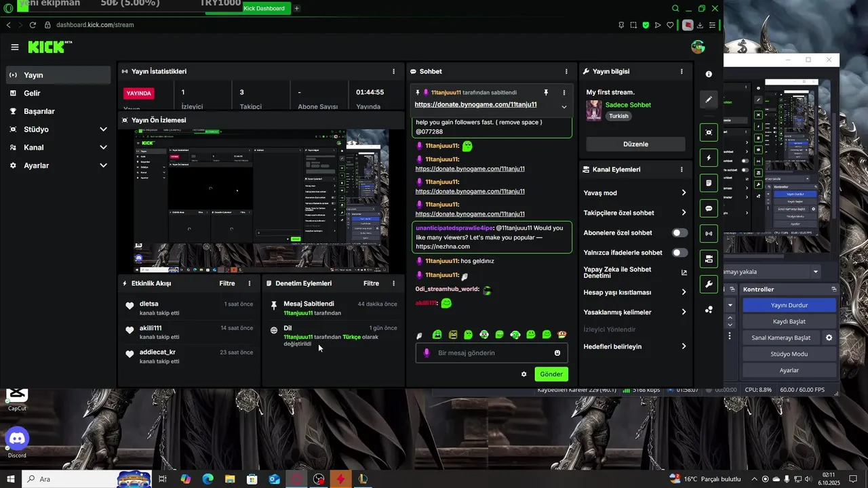Open chat settings gear icon
This screenshot has width=868, height=488.
tap(524, 374)
